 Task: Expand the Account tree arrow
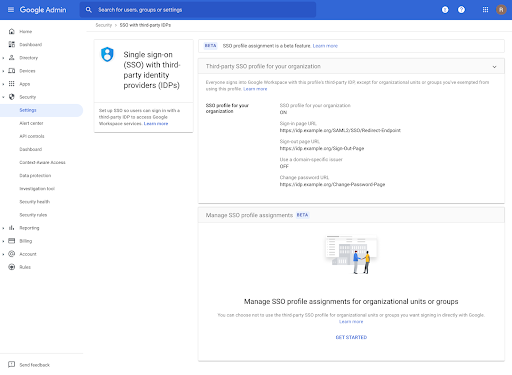click(3, 254)
